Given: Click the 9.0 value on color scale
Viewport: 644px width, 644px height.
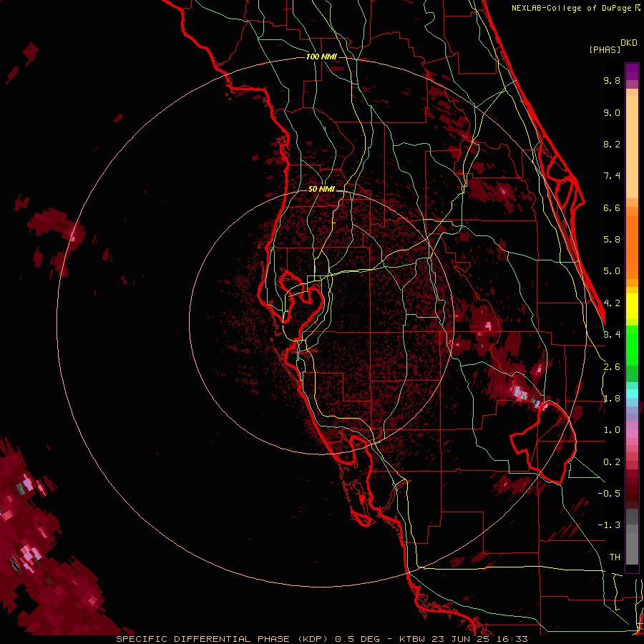Looking at the screenshot, I should 612,112.
